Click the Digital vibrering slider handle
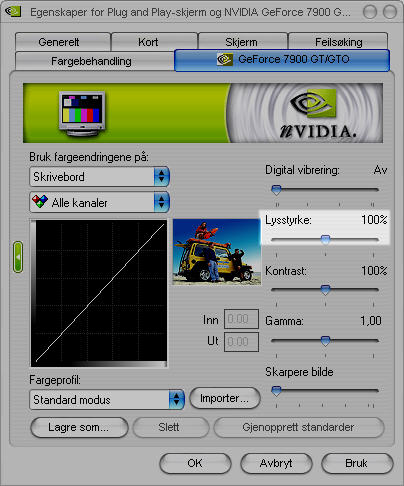404x486 pixels. click(276, 190)
